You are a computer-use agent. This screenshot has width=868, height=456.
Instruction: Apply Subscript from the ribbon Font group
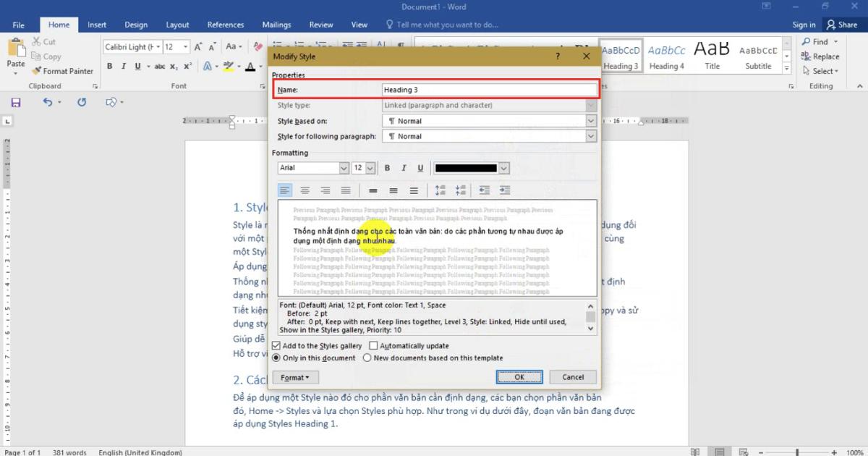pyautogui.click(x=174, y=66)
